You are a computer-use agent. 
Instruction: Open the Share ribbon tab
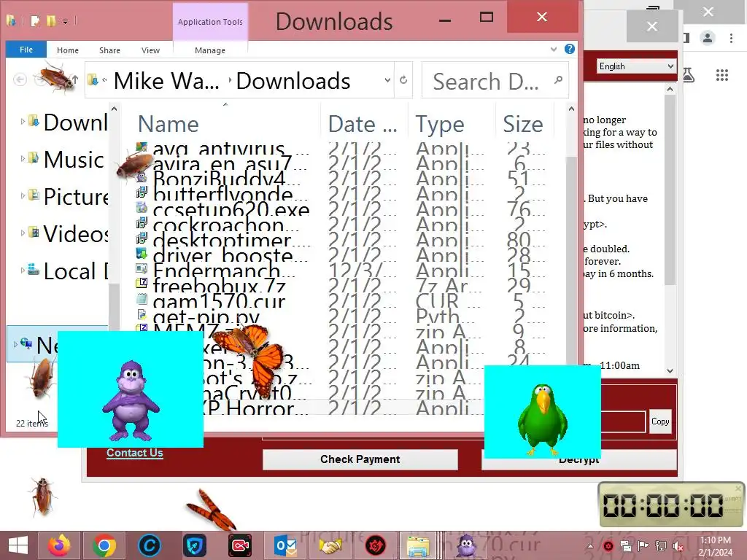(x=109, y=50)
